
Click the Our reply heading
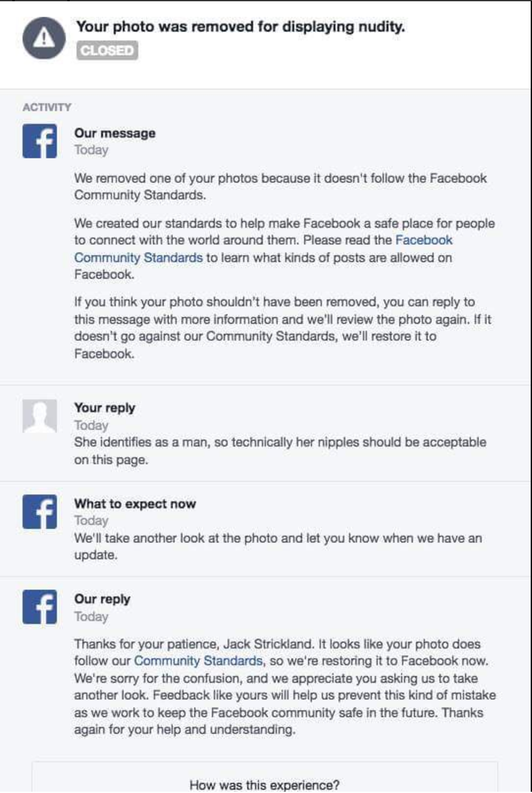click(x=102, y=599)
